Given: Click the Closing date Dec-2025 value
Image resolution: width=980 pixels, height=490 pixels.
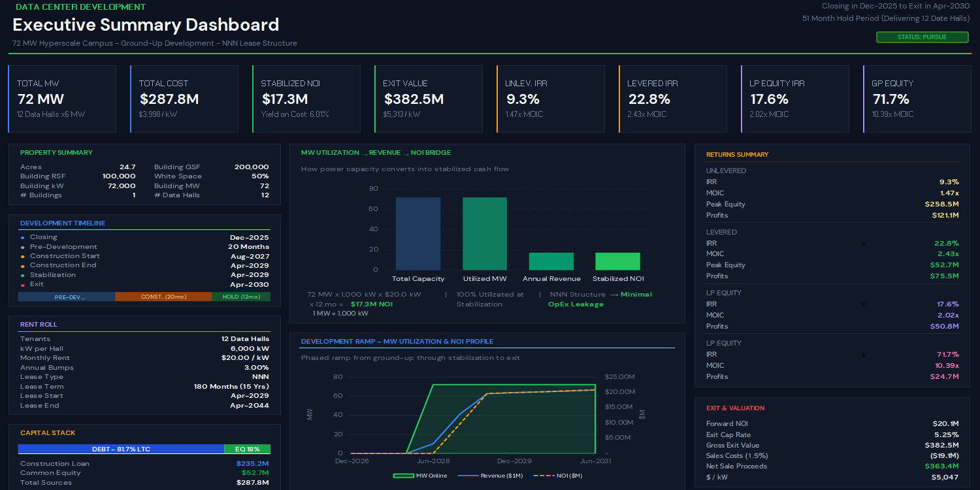Looking at the screenshot, I should (x=249, y=237).
